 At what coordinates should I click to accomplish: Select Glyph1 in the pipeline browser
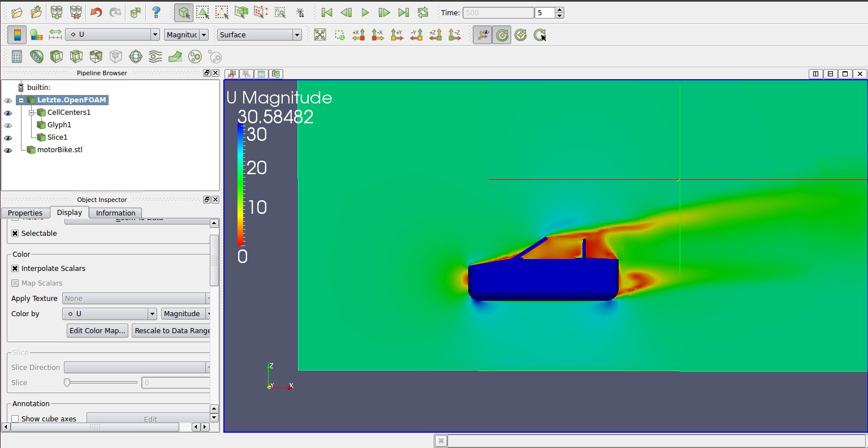pos(59,125)
